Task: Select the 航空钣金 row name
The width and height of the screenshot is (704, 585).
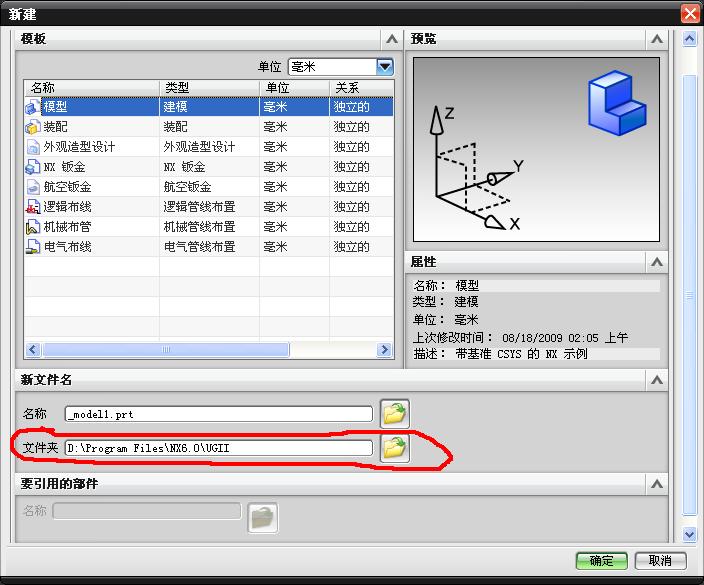Action: coord(67,187)
